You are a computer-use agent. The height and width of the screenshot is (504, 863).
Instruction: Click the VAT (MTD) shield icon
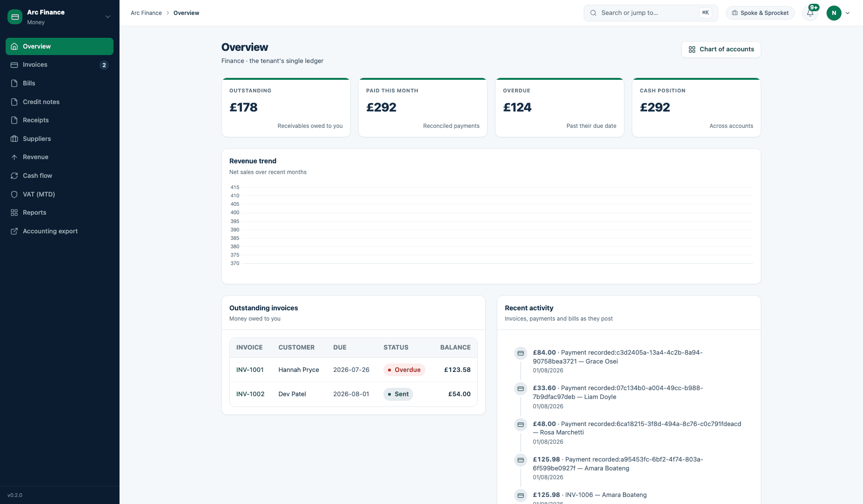pos(14,194)
